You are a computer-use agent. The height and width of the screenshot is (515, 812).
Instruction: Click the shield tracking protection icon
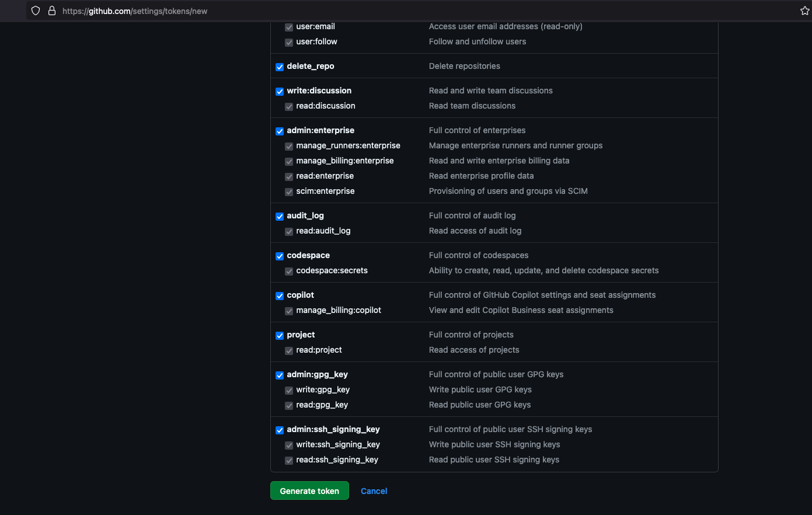tap(36, 11)
